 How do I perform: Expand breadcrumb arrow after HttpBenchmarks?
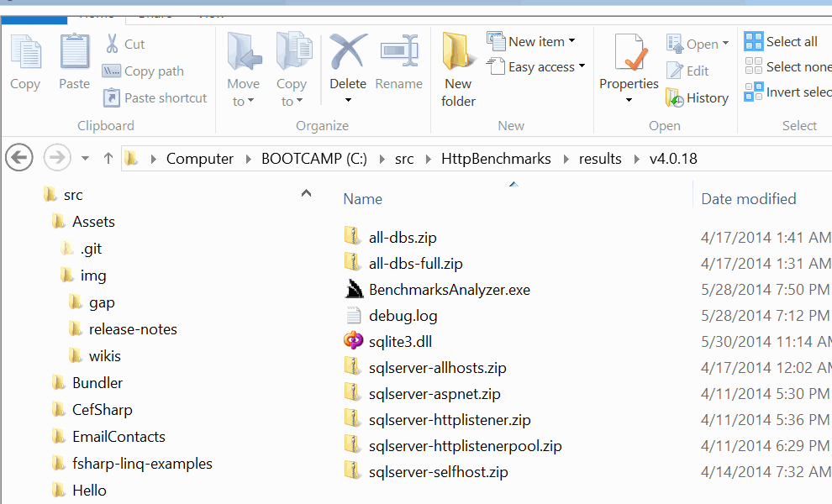(x=566, y=159)
